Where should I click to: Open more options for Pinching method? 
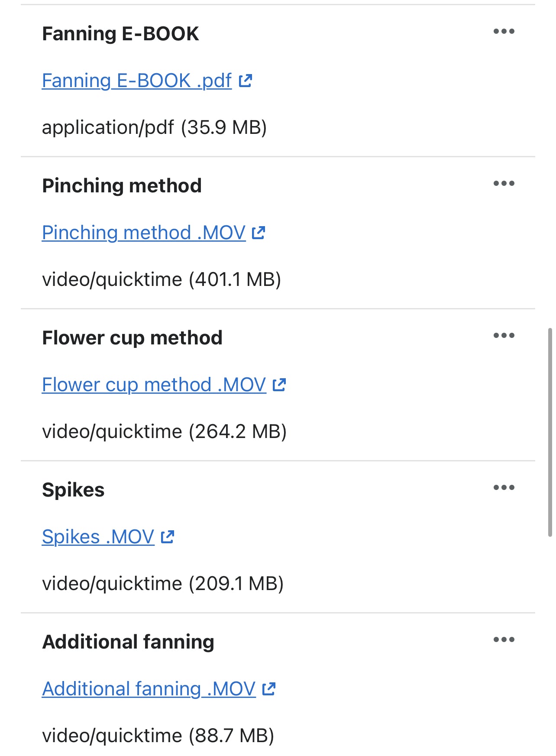[x=504, y=184]
